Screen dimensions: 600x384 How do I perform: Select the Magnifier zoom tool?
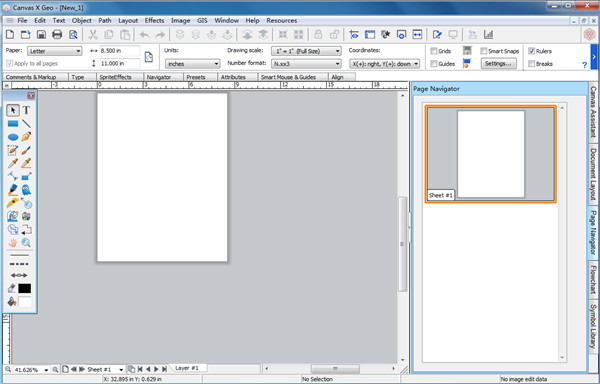coord(26,242)
